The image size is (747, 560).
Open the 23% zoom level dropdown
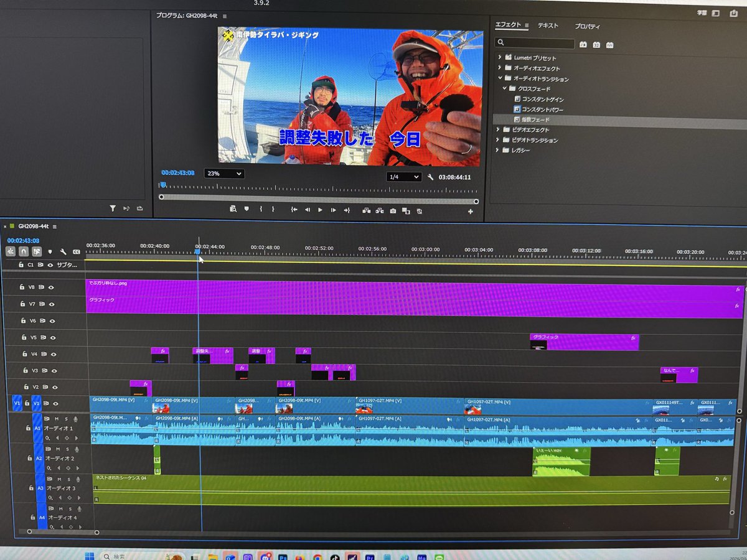[224, 174]
